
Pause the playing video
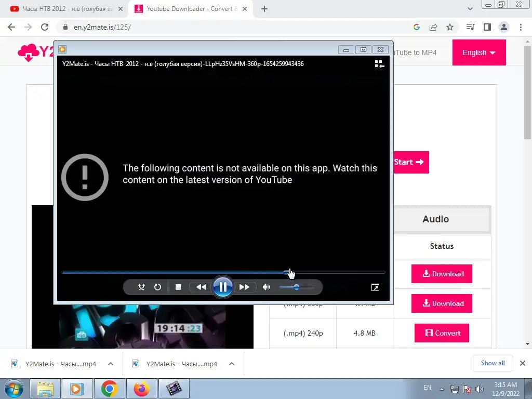pyautogui.click(x=222, y=287)
